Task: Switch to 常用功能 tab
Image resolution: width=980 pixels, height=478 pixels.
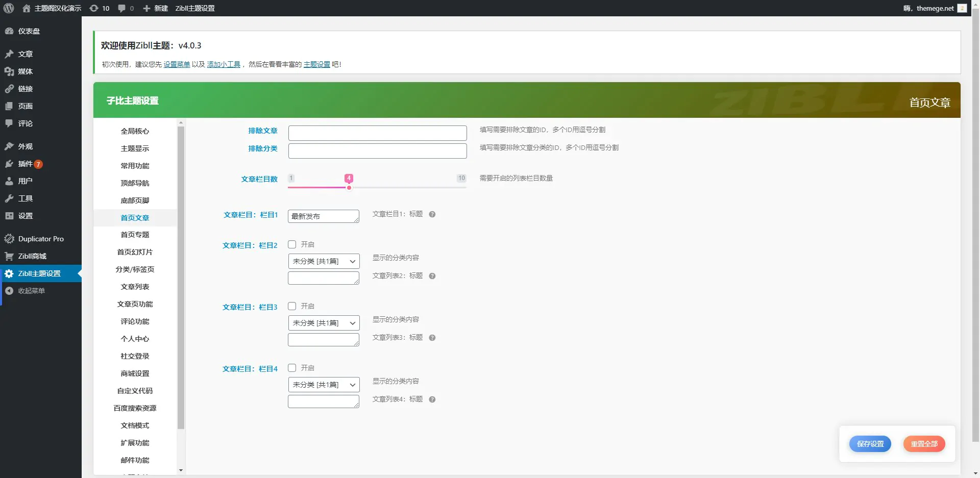Action: coord(135,166)
